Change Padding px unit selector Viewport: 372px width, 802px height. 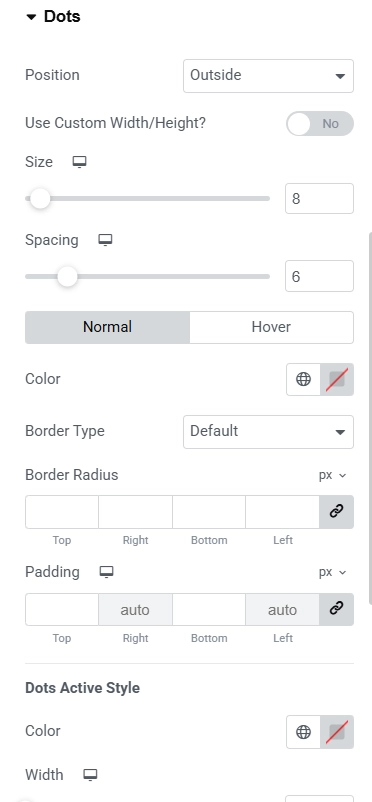(333, 572)
